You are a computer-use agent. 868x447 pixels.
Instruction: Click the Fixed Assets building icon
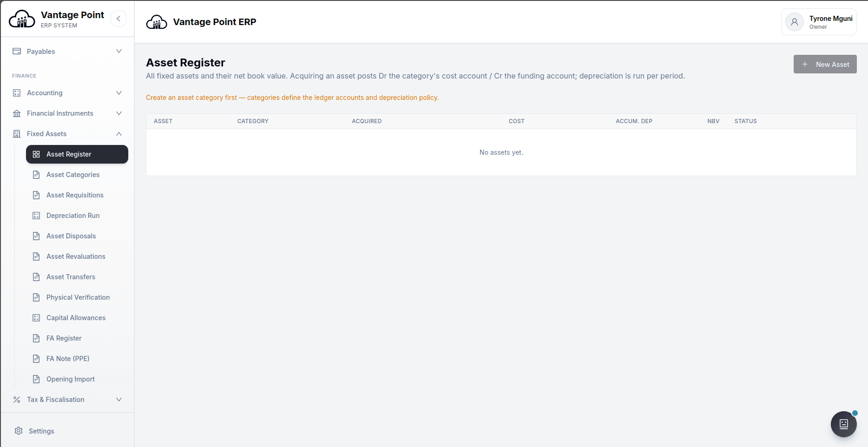point(17,134)
